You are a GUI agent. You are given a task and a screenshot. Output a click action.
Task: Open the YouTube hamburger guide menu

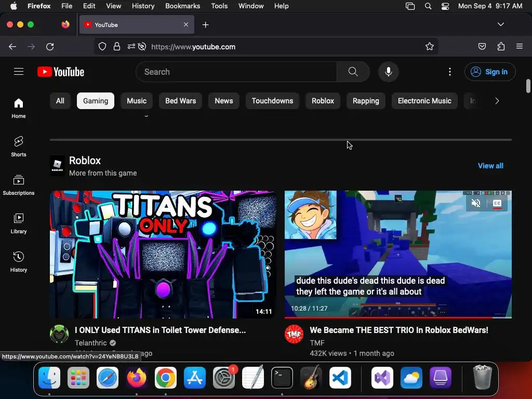[19, 72]
